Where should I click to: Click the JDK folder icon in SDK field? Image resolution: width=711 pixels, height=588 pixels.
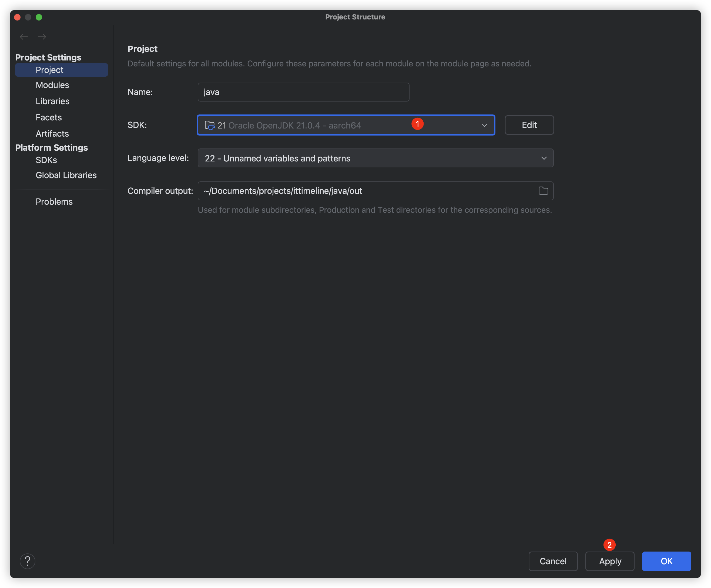click(210, 125)
